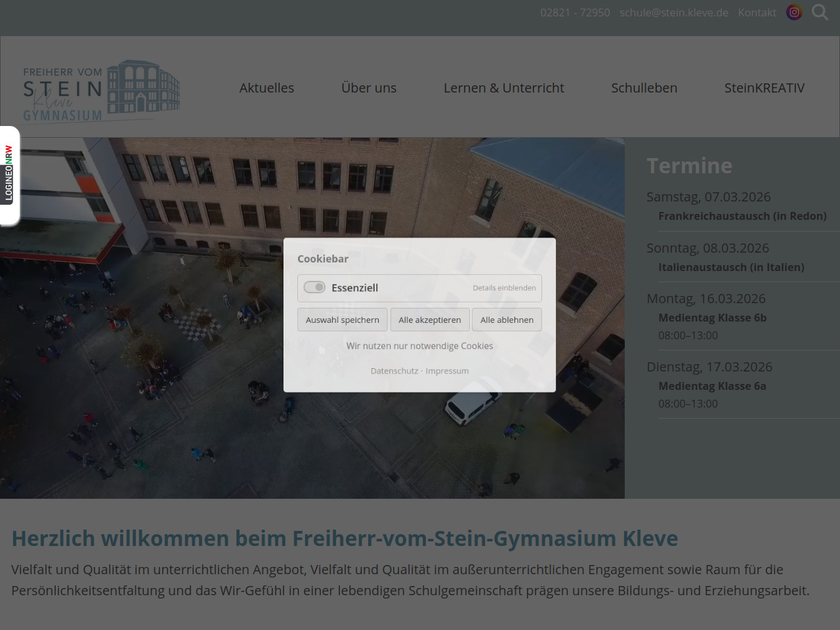Open the SteinKREATIV menu
The width and height of the screenshot is (840, 630).
pos(764,88)
